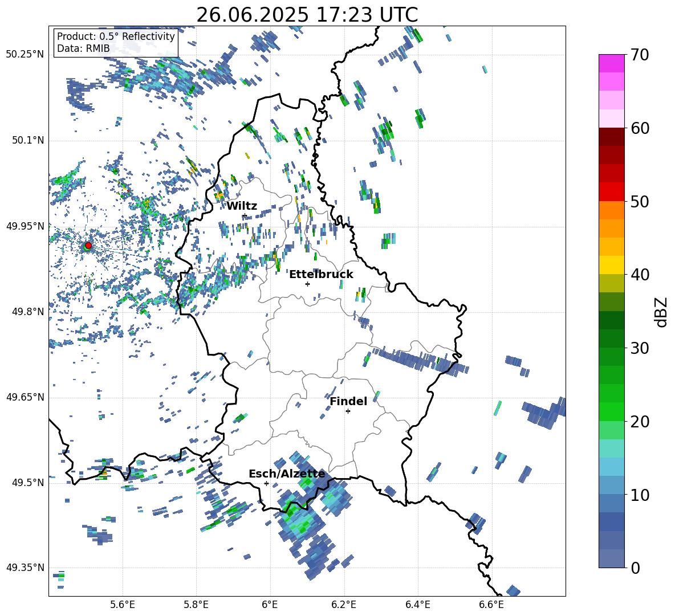The height and width of the screenshot is (616, 675).
Task: Click the 49.65°N latitude label
Action: tap(25, 397)
